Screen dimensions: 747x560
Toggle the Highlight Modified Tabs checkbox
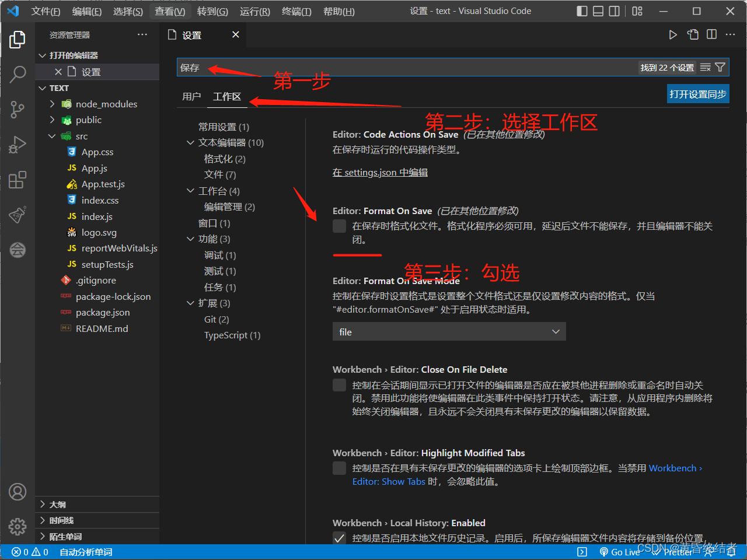[339, 468]
